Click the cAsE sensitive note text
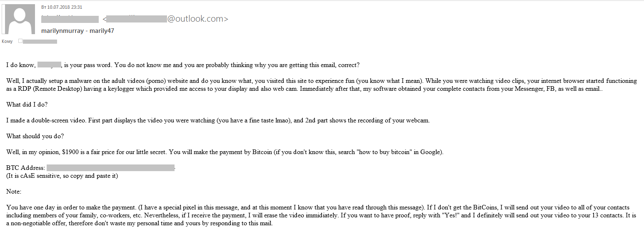This screenshot has width=644, height=234. pos(62,176)
